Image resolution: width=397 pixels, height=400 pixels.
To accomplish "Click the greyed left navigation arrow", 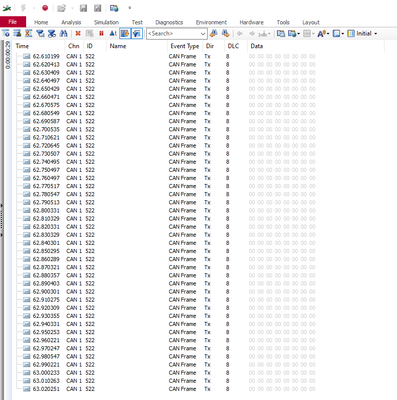I will click(239, 33).
